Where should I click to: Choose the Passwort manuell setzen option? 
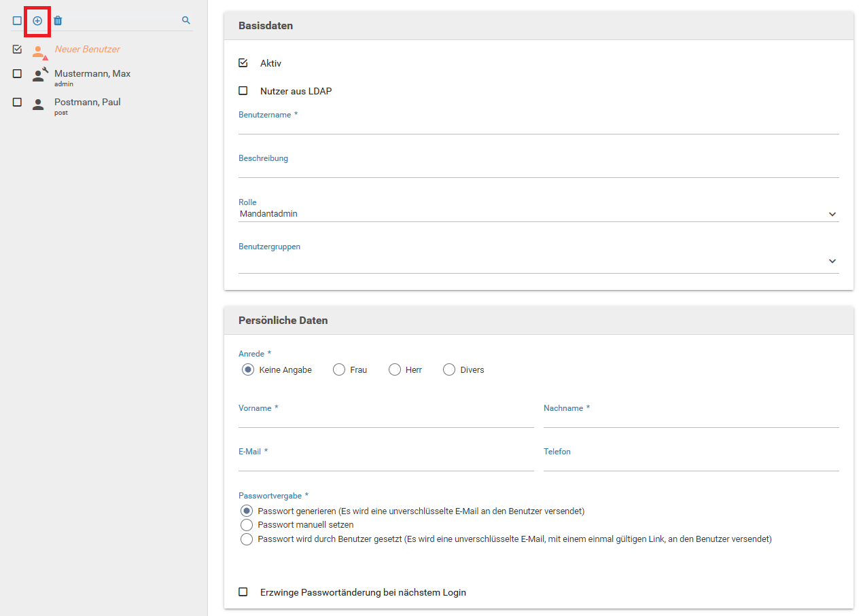(x=247, y=525)
